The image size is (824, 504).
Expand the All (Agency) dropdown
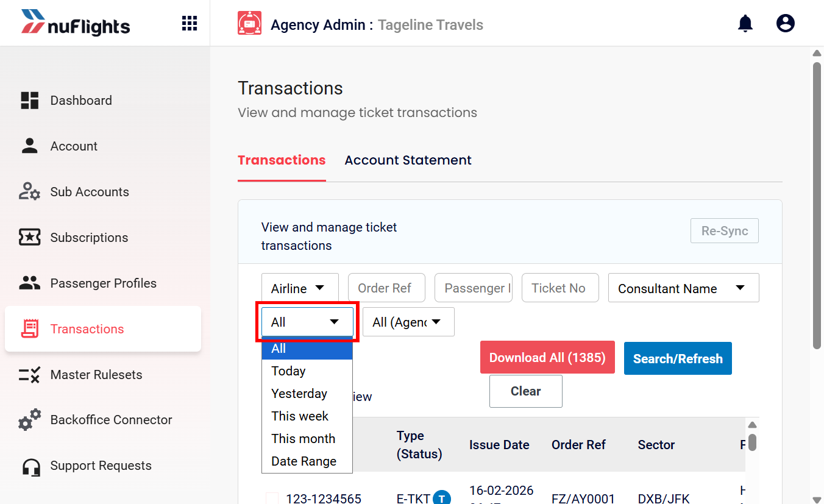pyautogui.click(x=408, y=322)
